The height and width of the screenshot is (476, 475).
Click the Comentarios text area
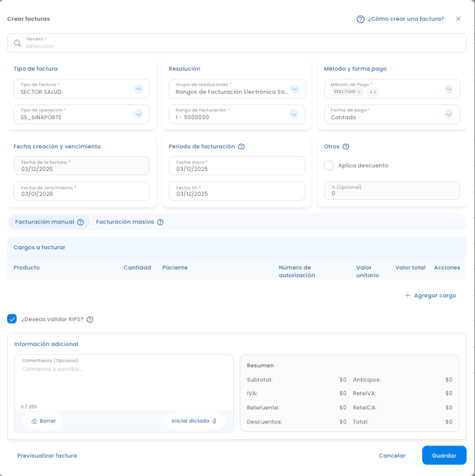[124, 383]
